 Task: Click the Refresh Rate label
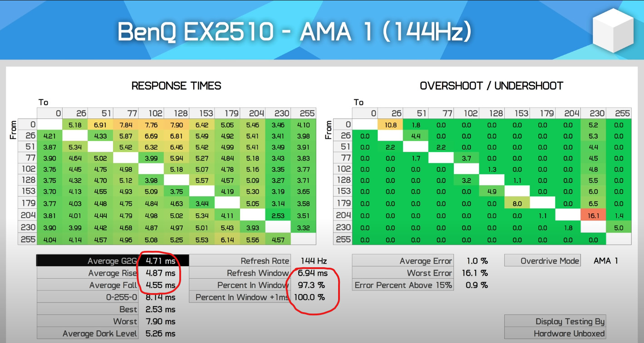point(265,261)
